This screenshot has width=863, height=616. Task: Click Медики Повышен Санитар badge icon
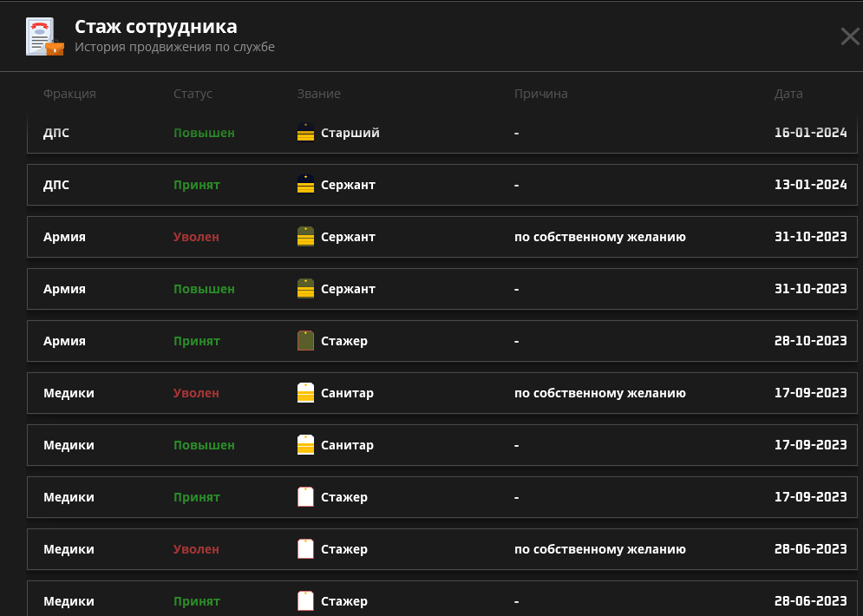(305, 445)
